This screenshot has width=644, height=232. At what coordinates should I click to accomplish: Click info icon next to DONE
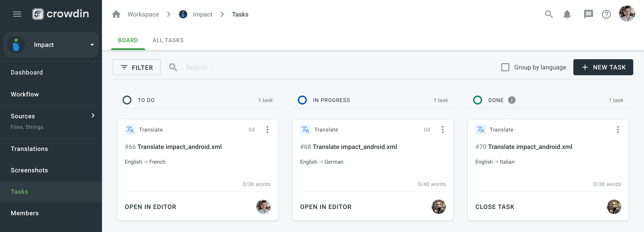tap(512, 100)
